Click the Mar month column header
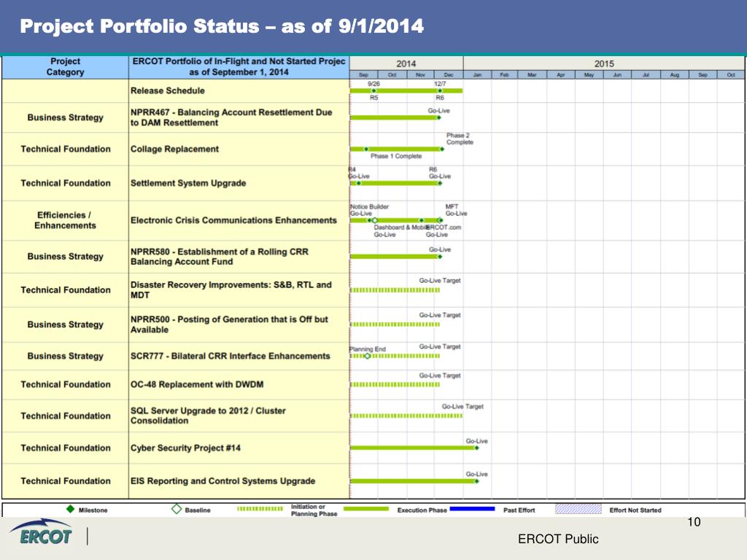This screenshot has width=747, height=560. coord(532,75)
